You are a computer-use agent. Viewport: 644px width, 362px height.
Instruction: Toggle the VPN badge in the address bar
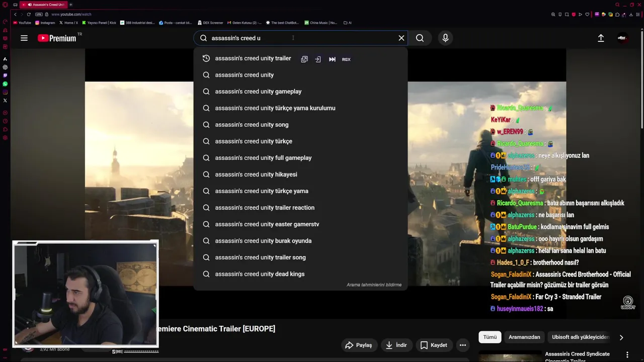[x=39, y=14]
